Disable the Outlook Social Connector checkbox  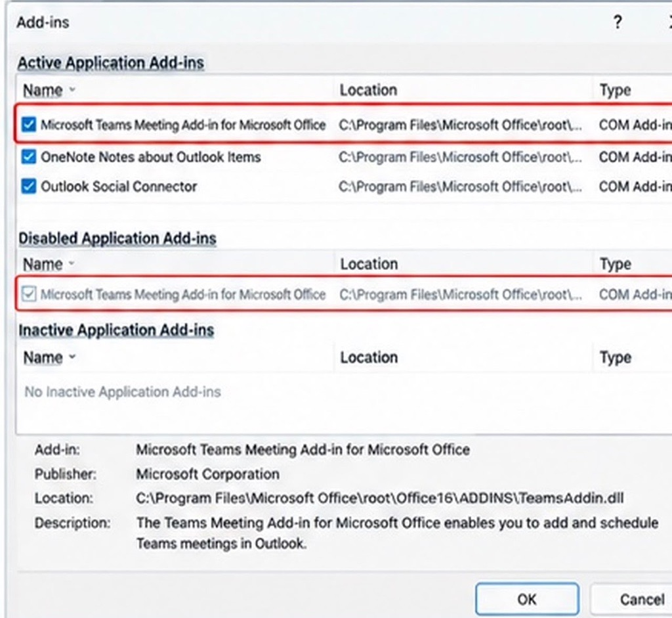(x=29, y=187)
